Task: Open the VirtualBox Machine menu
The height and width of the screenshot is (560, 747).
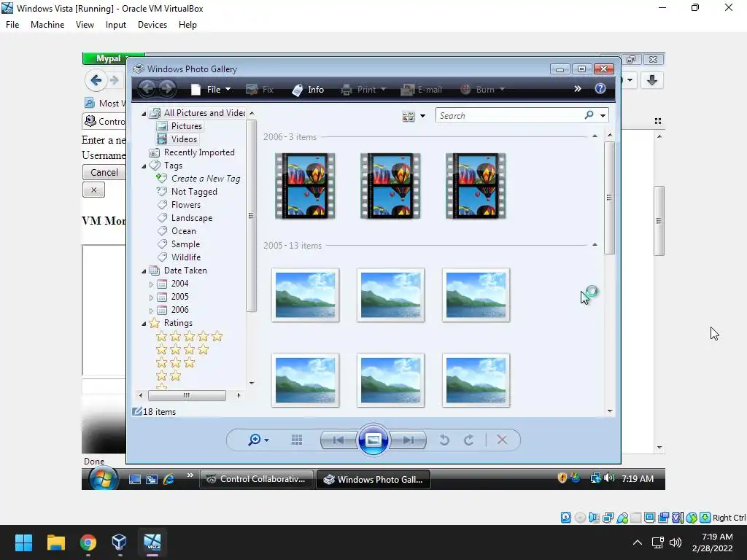Action: point(47,25)
